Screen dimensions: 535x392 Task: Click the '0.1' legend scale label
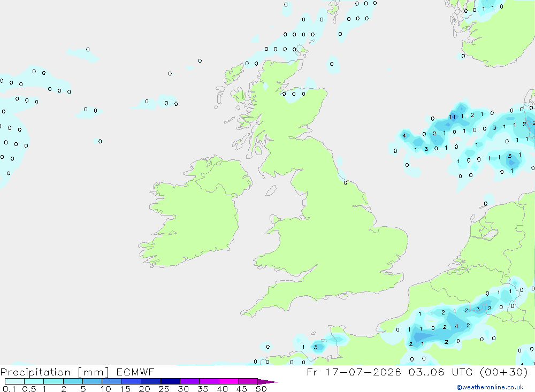tap(9, 389)
